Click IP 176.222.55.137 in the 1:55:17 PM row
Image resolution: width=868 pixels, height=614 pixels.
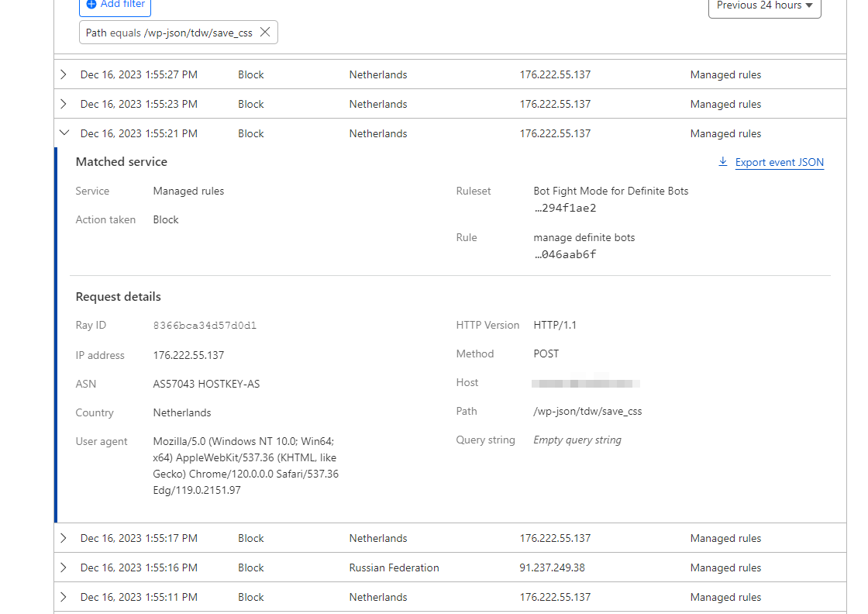pos(555,538)
